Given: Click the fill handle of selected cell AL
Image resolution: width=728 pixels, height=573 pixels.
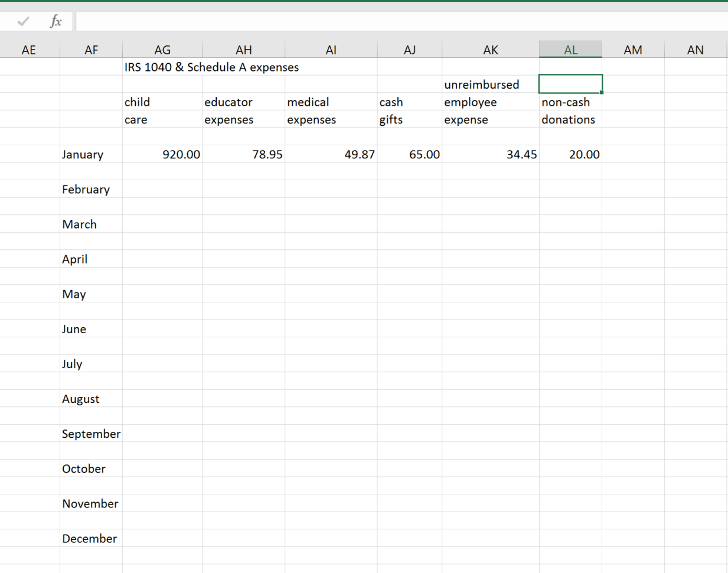Looking at the screenshot, I should tap(602, 92).
